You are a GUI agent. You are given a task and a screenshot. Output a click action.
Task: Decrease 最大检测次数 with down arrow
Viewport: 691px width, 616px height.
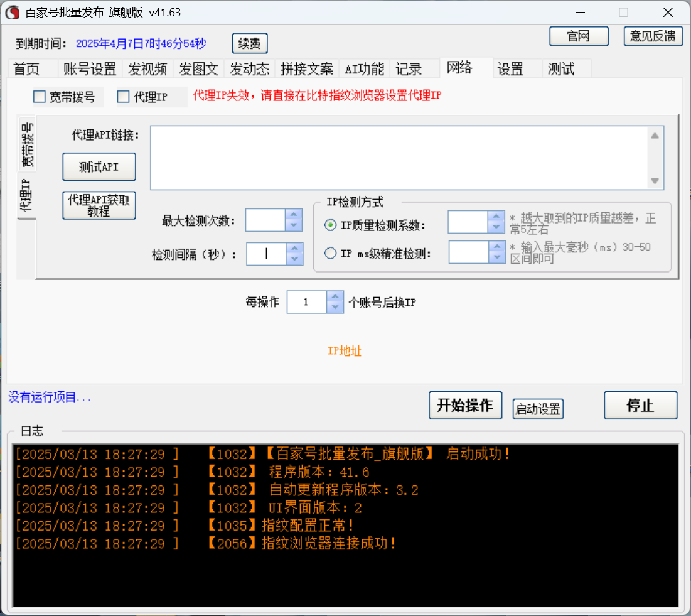click(x=294, y=225)
